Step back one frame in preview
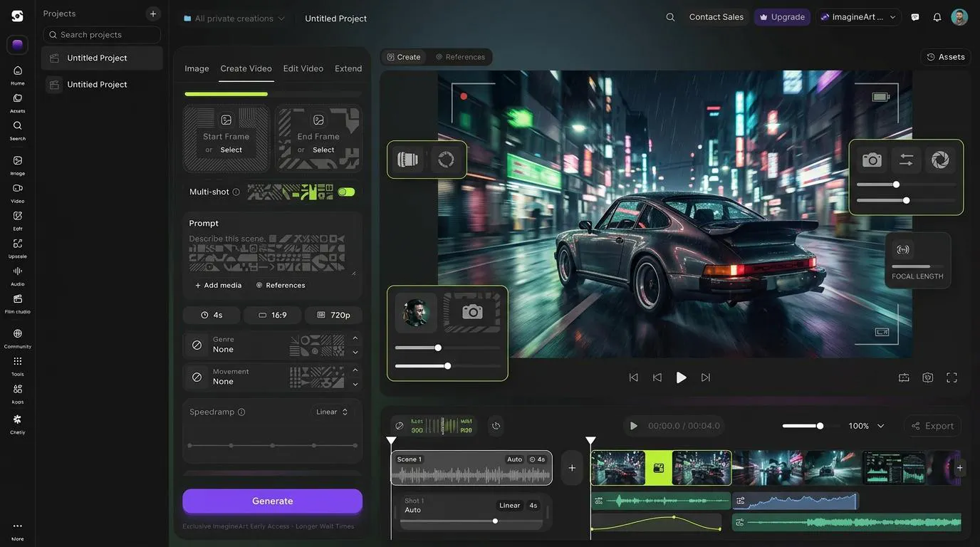Image resolution: width=980 pixels, height=547 pixels. click(x=657, y=377)
